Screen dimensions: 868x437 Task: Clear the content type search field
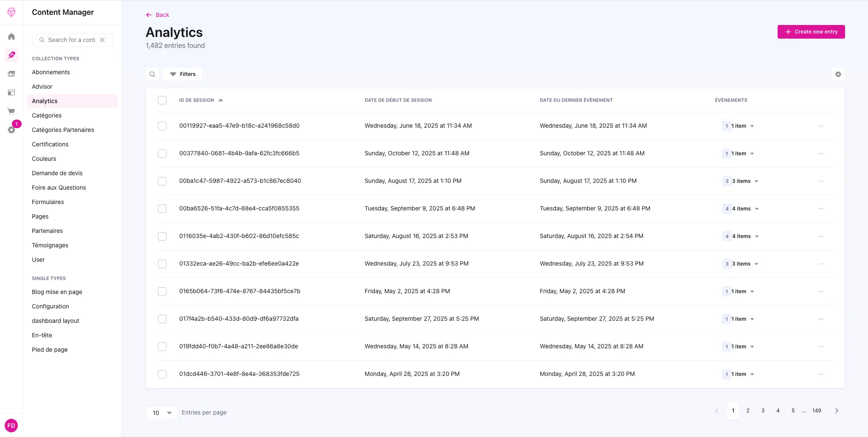tap(102, 40)
